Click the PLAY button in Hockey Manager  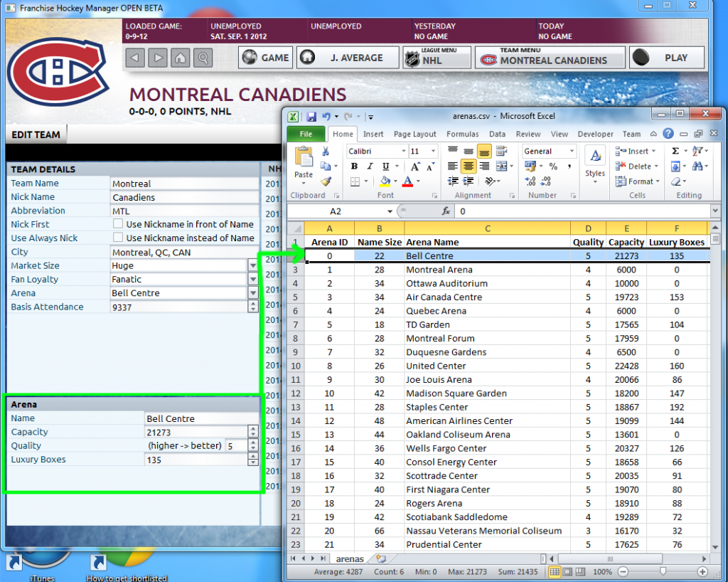pos(667,58)
